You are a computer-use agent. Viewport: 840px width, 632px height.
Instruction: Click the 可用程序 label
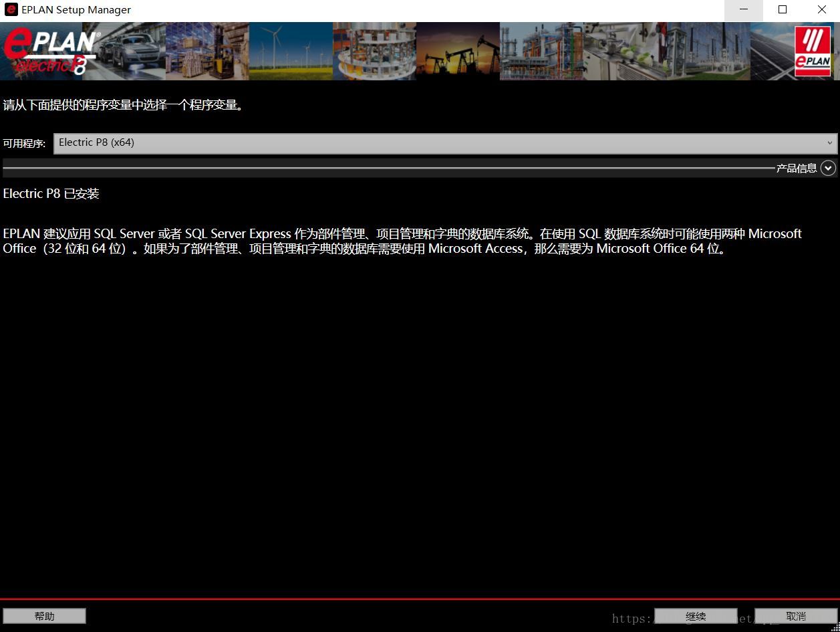[24, 143]
